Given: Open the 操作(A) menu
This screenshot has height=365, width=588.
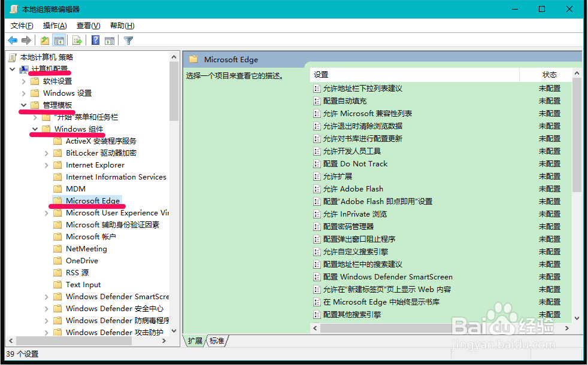Looking at the screenshot, I should tap(54, 26).
